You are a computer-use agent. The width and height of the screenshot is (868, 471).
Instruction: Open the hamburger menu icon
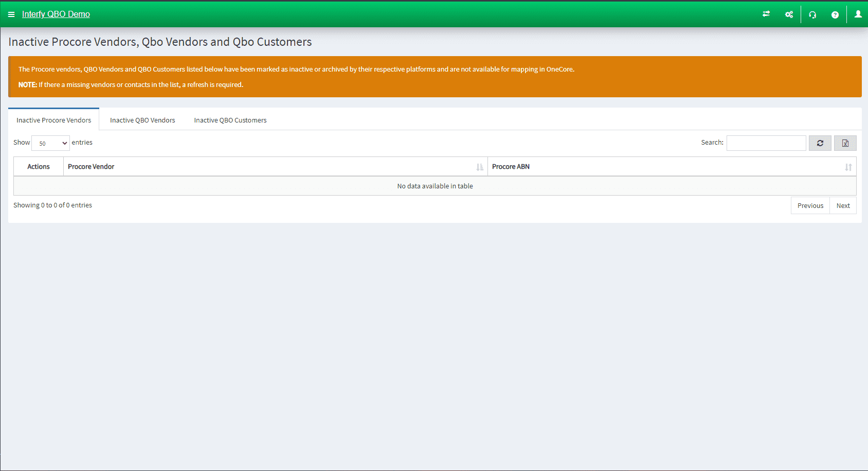tap(11, 14)
